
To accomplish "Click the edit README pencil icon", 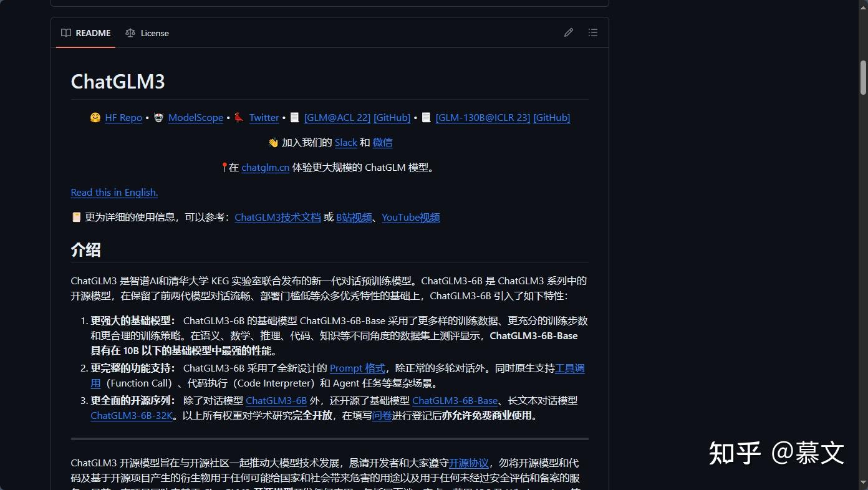I will 568,32.
